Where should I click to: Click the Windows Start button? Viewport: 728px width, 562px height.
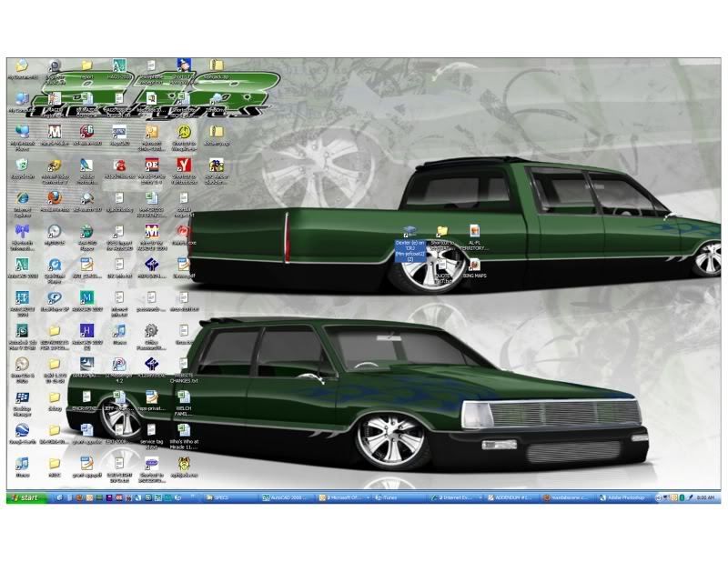26,498
